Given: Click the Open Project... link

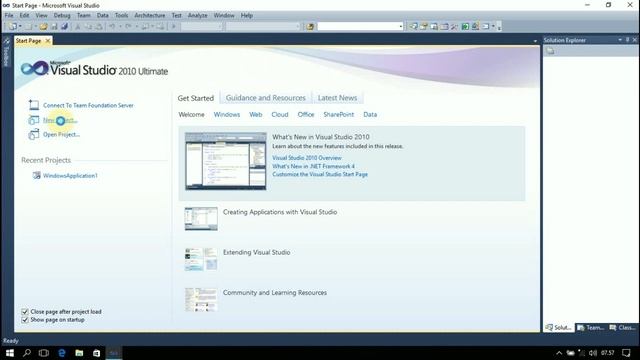Looking at the screenshot, I should pyautogui.click(x=61, y=135).
